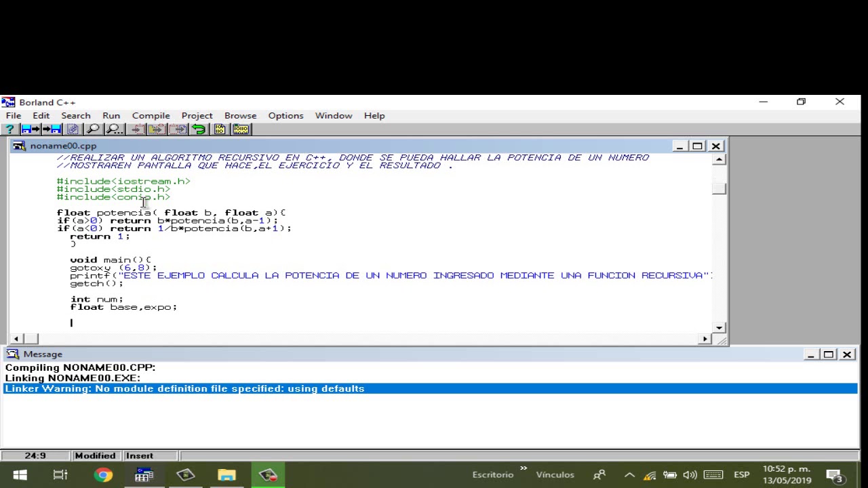Open the Run menu
The image size is (868, 488).
[x=111, y=116]
